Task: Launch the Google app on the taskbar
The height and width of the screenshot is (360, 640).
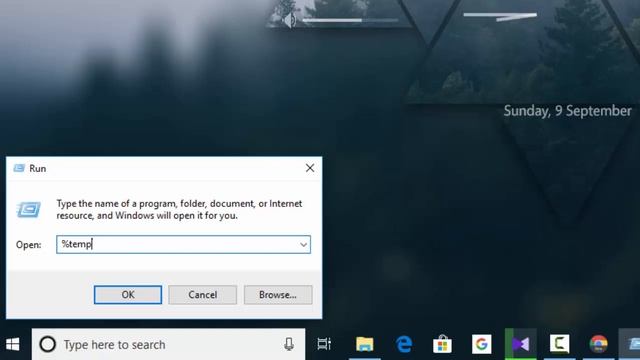Action: coord(481,344)
